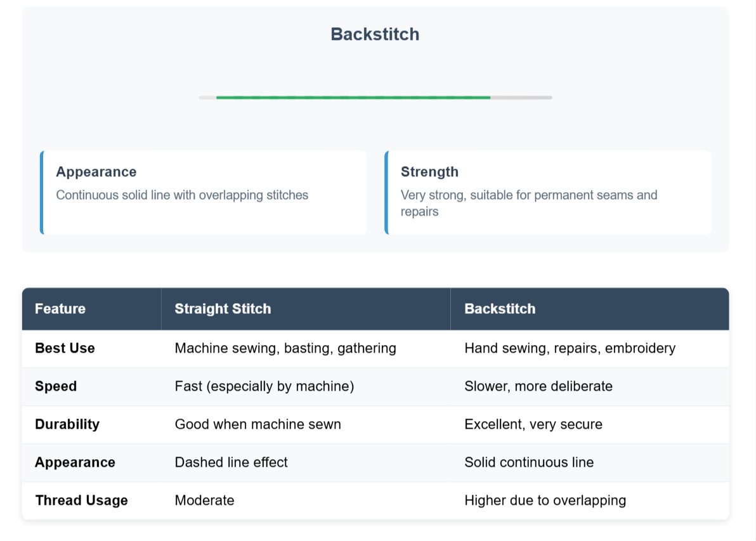Select the Appearance table row label

[75, 462]
